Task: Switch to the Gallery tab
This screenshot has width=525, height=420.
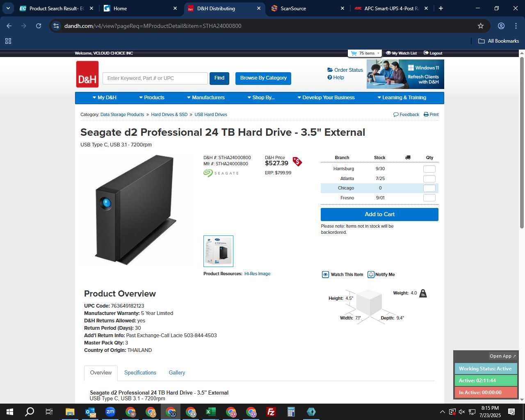Action: pos(177,373)
